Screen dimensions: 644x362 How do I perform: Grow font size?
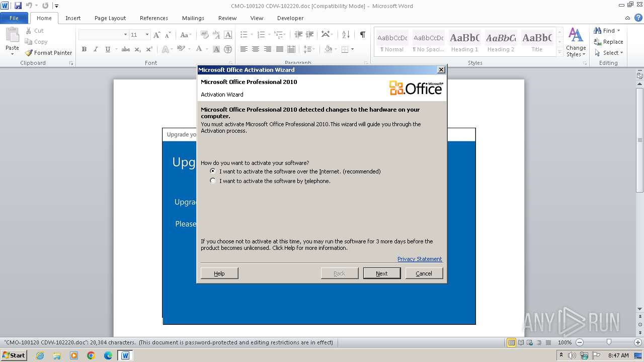[157, 35]
